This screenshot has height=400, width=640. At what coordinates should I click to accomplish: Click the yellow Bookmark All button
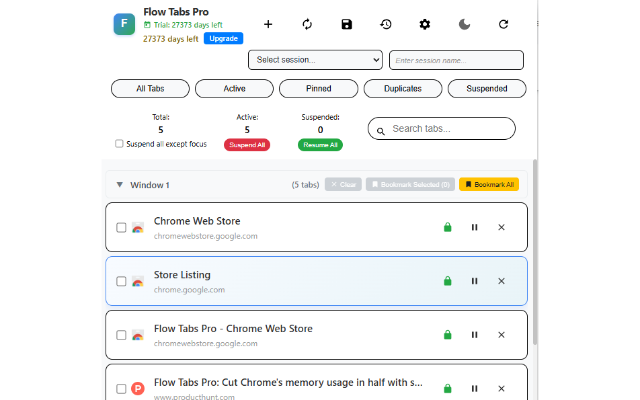(x=489, y=184)
